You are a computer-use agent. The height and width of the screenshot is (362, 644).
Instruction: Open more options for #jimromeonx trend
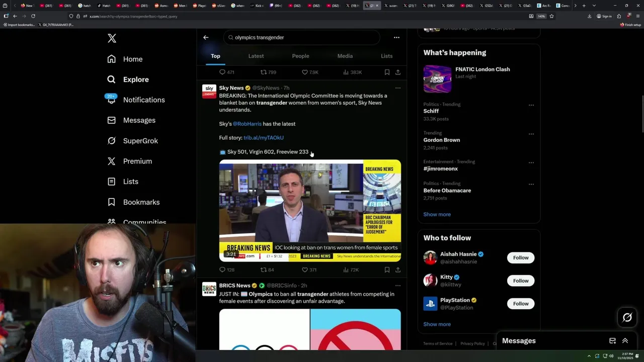[531, 163]
